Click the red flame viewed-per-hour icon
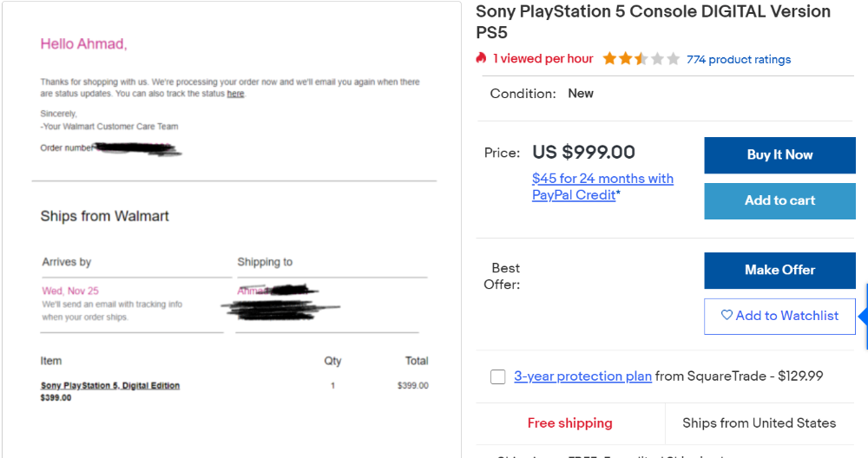This screenshot has height=458, width=868. coord(481,58)
